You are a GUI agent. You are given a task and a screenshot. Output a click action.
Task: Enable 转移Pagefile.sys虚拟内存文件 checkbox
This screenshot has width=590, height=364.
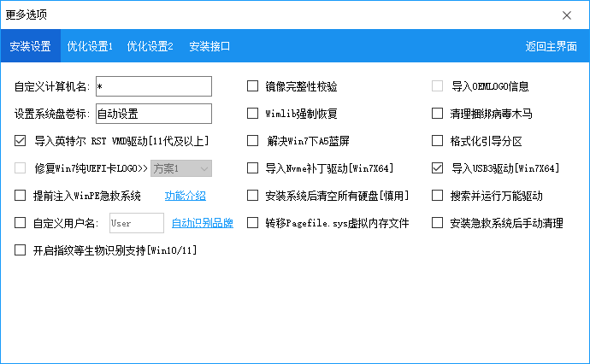coord(252,223)
